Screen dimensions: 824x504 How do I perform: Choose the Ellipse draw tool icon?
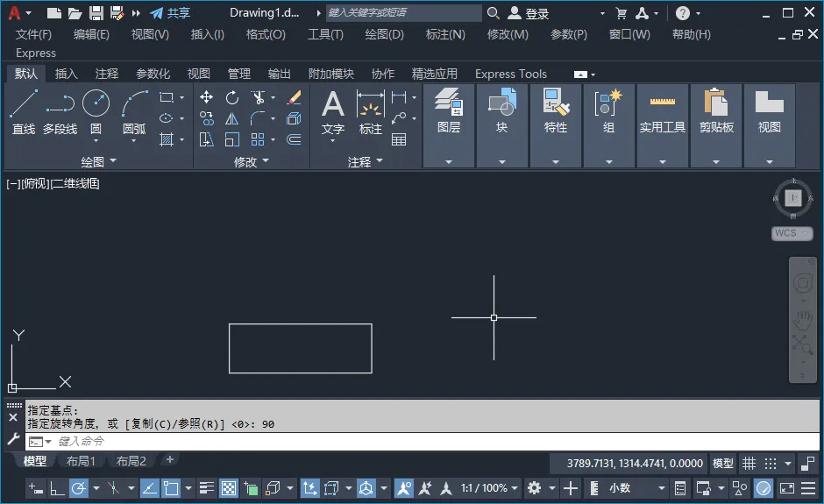(x=167, y=118)
